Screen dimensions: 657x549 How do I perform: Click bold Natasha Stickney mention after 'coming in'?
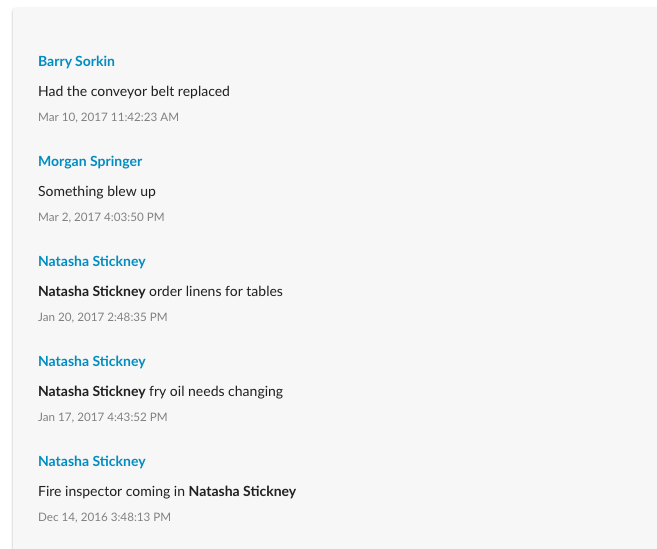pyautogui.click(x=242, y=491)
